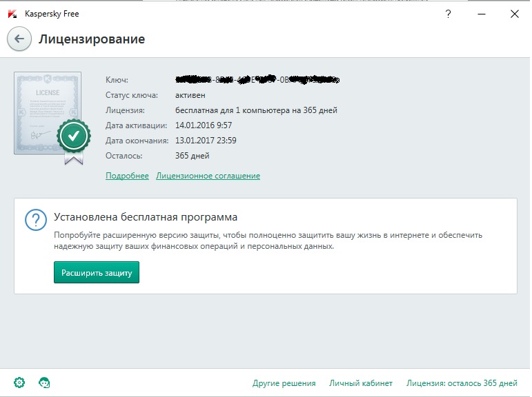
Task: Click the Kaspersky logo in title bar
Action: [12, 14]
